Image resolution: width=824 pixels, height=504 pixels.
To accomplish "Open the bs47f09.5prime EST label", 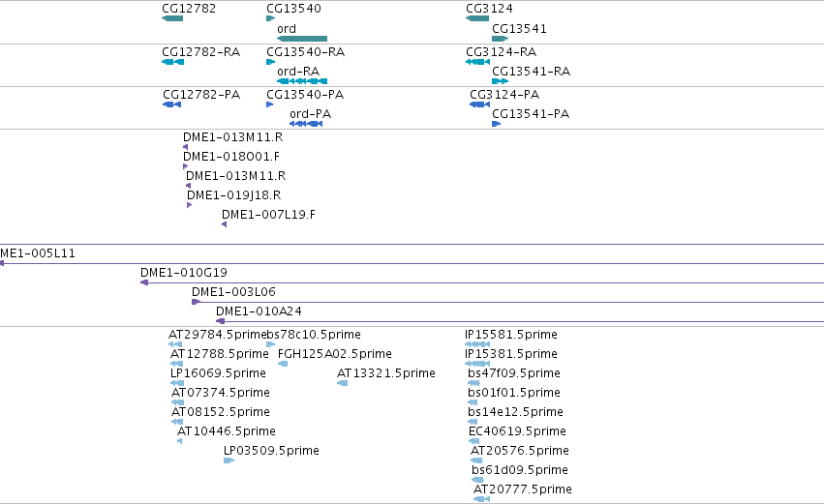I will (x=514, y=373).
